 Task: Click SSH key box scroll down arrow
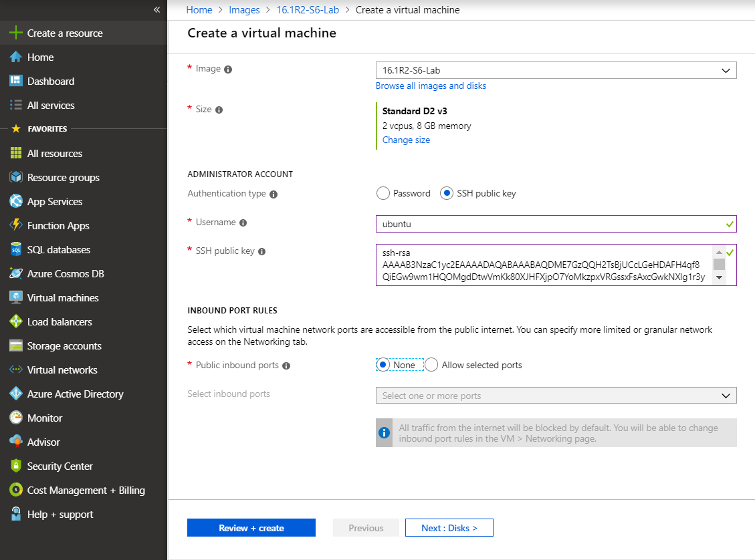(x=719, y=277)
